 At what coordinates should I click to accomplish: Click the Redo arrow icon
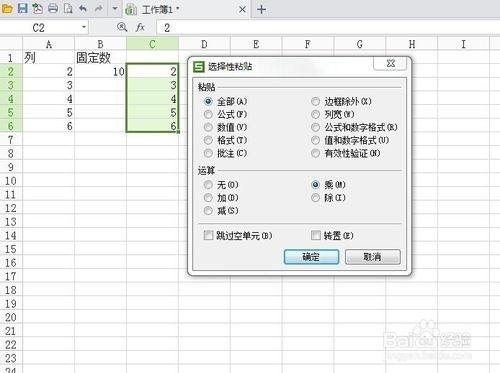[99, 8]
